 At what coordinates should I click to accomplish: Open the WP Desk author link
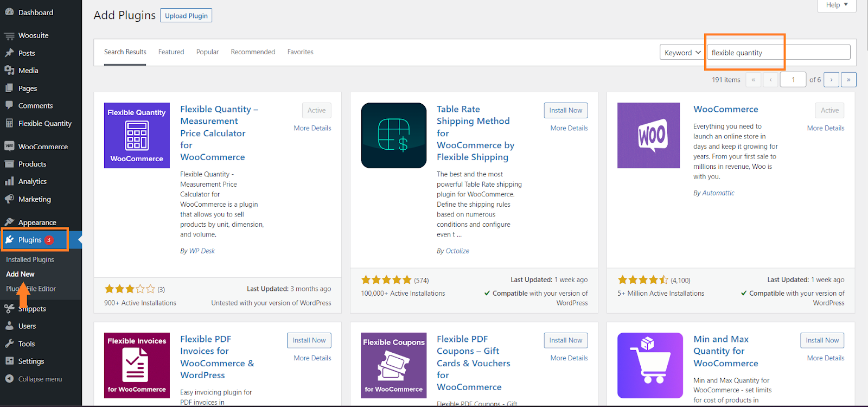point(202,251)
